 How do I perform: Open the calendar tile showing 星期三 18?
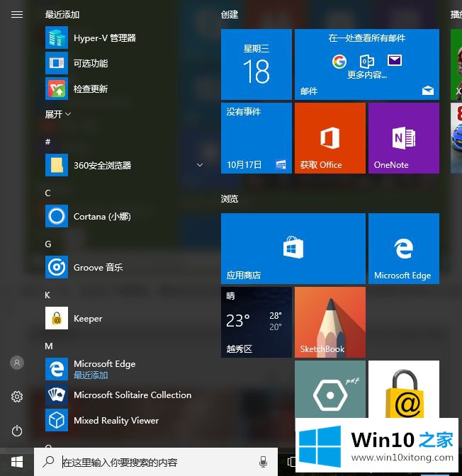tap(257, 64)
